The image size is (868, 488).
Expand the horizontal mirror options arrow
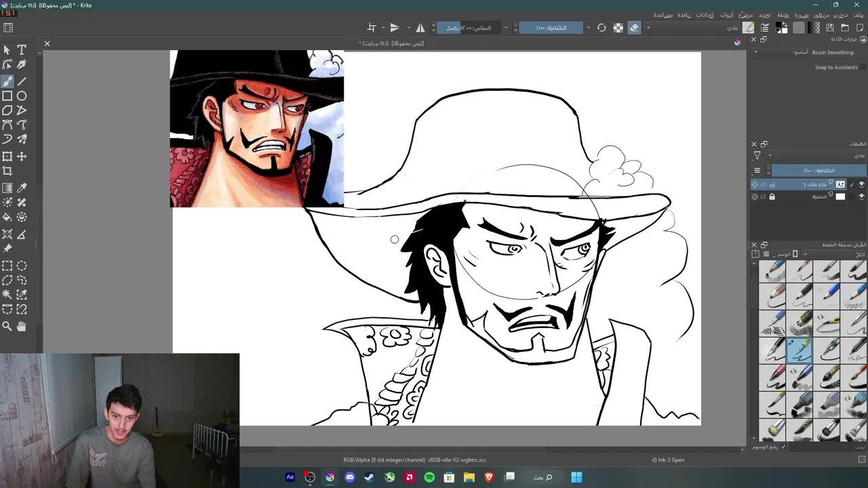pos(408,28)
